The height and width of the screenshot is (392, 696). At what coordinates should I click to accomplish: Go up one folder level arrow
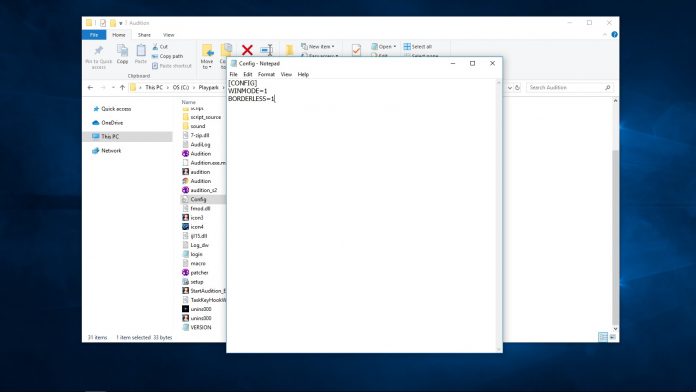tap(123, 87)
